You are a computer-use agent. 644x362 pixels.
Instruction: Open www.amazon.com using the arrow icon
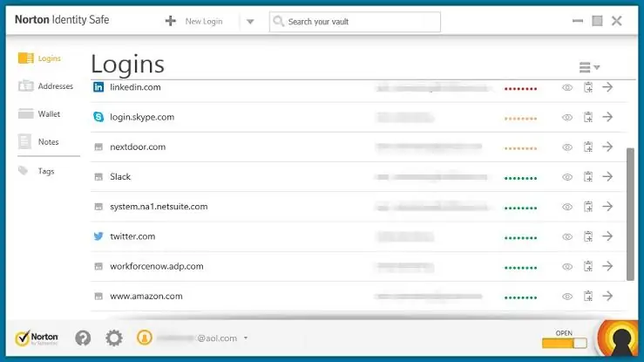pos(607,296)
